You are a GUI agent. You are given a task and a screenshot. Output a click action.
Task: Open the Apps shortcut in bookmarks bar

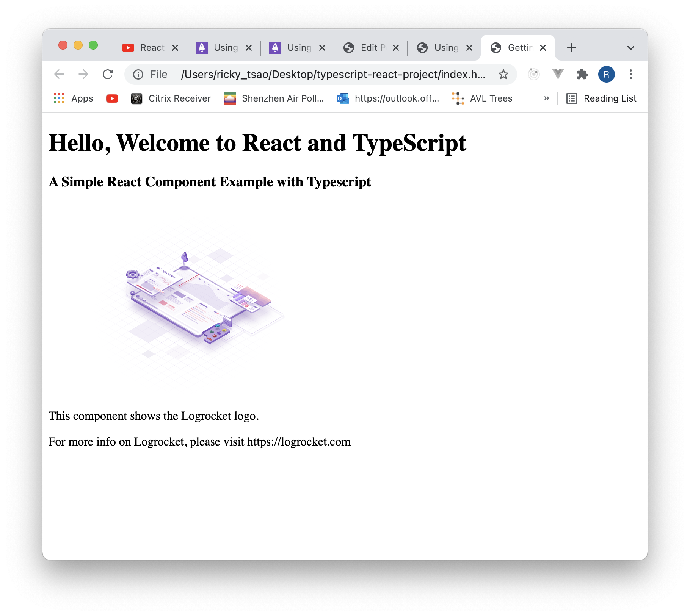(74, 98)
